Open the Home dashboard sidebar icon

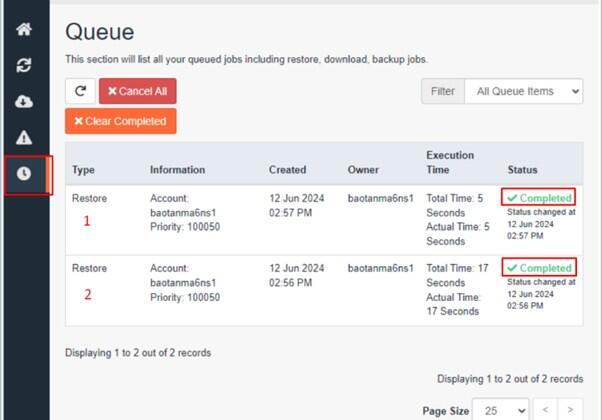tap(24, 29)
